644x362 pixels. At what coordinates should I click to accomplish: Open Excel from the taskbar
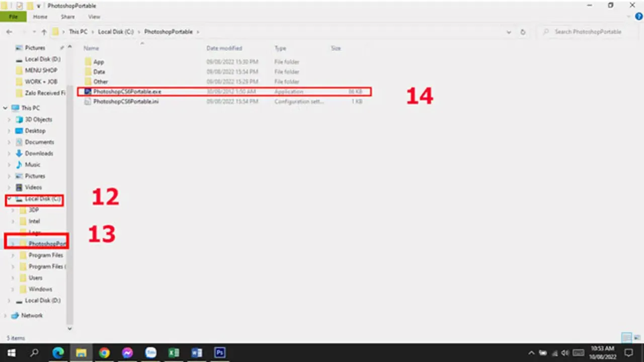pos(174,353)
